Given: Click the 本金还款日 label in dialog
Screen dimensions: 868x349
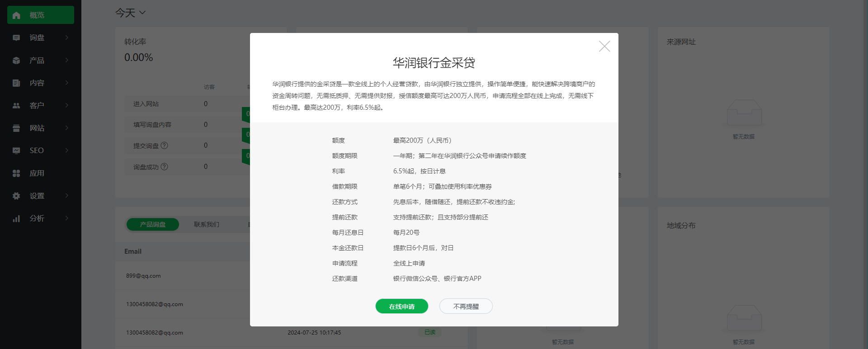Looking at the screenshot, I should pos(348,248).
